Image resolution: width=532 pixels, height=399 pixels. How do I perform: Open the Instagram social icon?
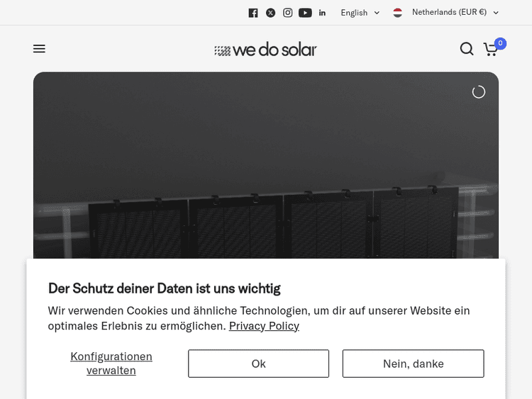(x=288, y=13)
